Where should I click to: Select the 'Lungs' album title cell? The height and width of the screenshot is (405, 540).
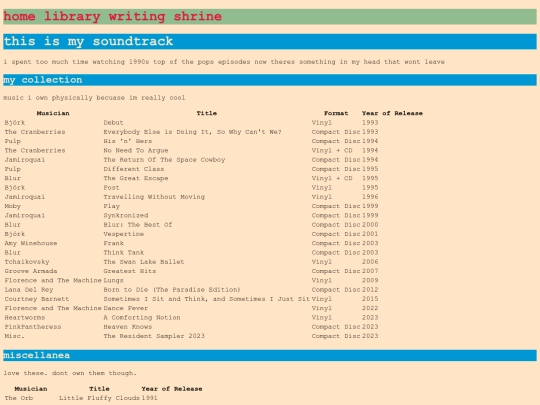(113, 281)
